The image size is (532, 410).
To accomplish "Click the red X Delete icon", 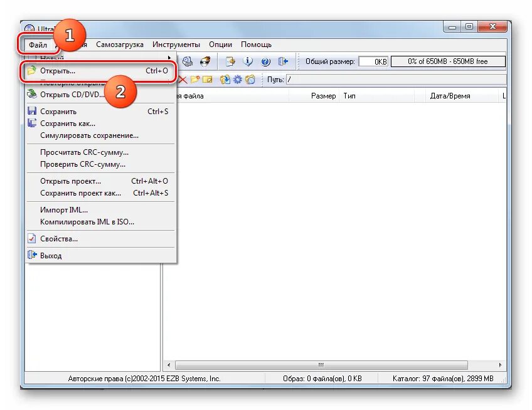I will 183,80.
